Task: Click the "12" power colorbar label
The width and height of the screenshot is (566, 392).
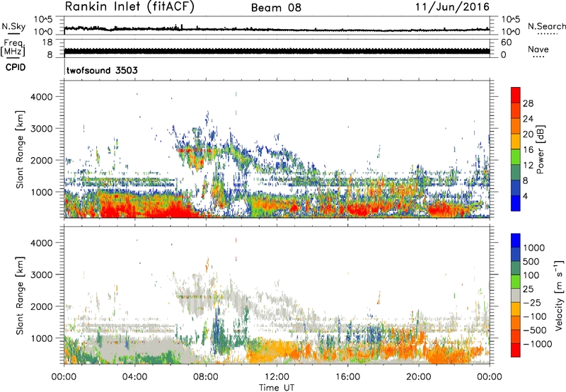Action: pos(528,166)
